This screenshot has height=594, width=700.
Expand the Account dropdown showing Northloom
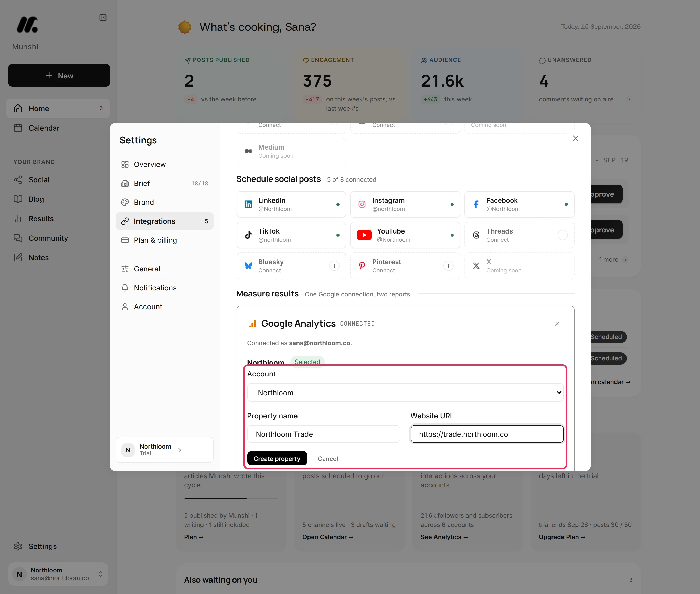point(405,393)
